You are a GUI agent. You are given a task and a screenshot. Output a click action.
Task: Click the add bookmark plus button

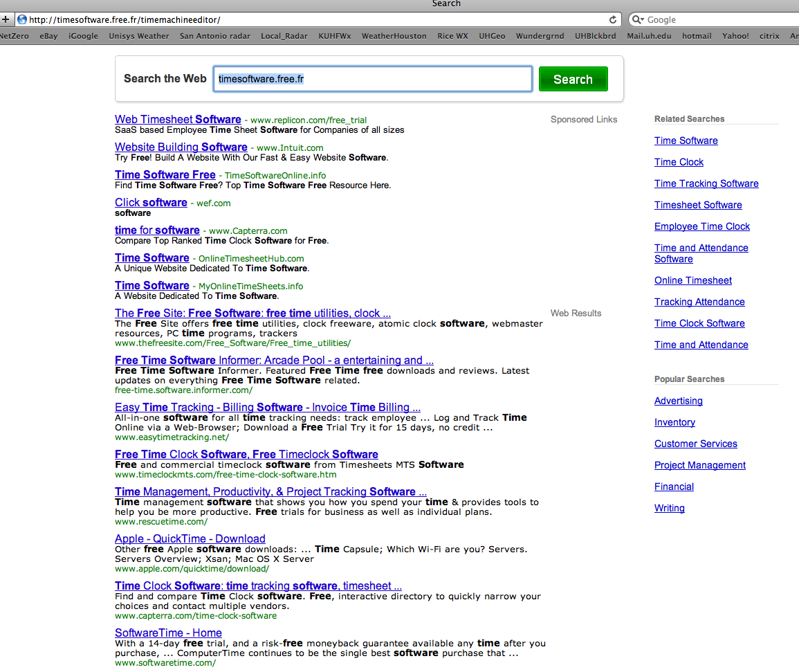click(6, 19)
